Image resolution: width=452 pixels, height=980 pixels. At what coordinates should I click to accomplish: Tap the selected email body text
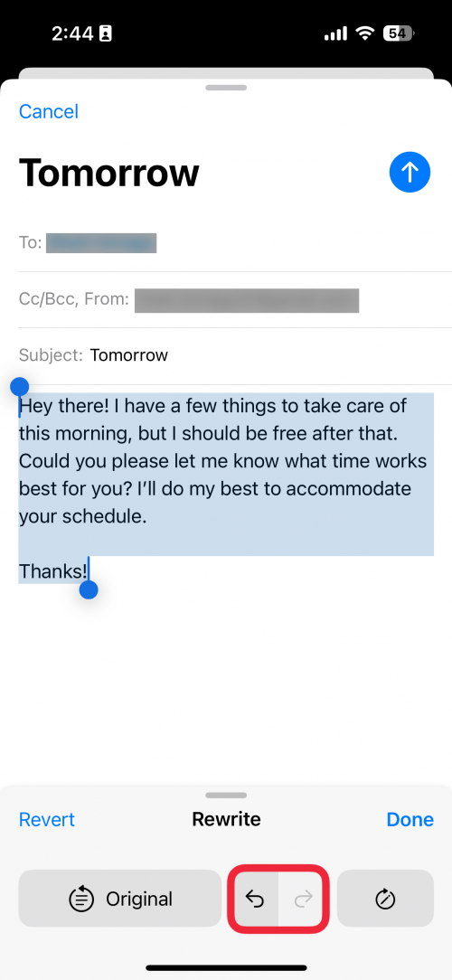point(226,487)
